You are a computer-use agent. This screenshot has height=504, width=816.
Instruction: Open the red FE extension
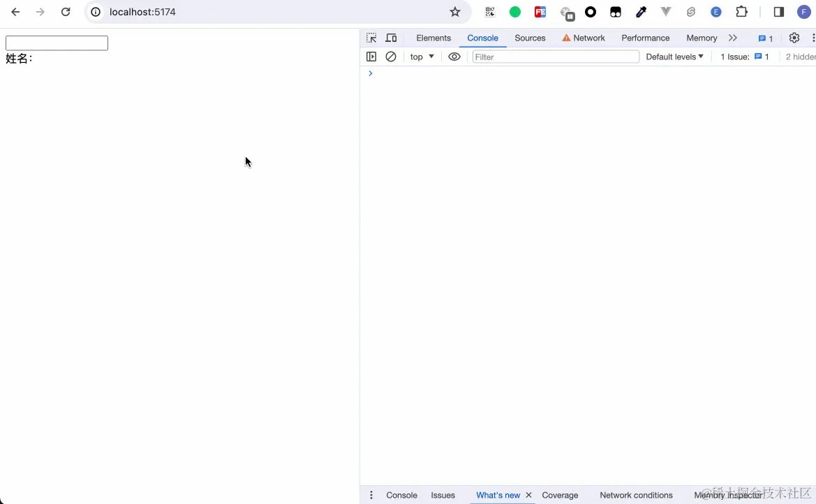(540, 12)
